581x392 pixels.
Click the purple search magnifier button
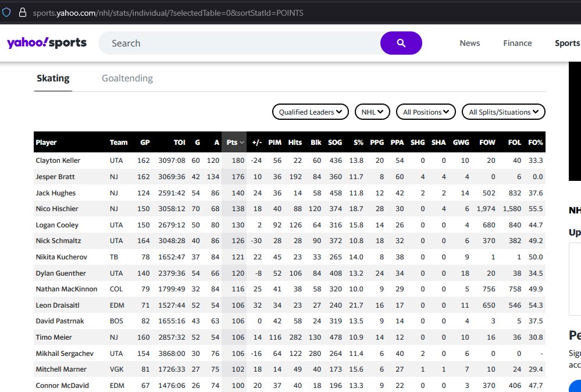[401, 43]
